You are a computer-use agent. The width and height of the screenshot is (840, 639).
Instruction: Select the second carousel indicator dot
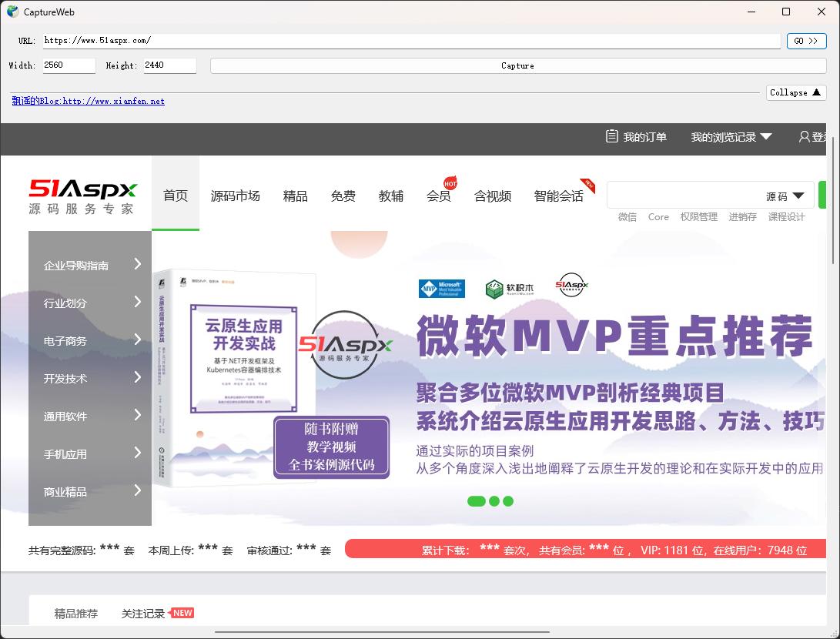(x=494, y=501)
